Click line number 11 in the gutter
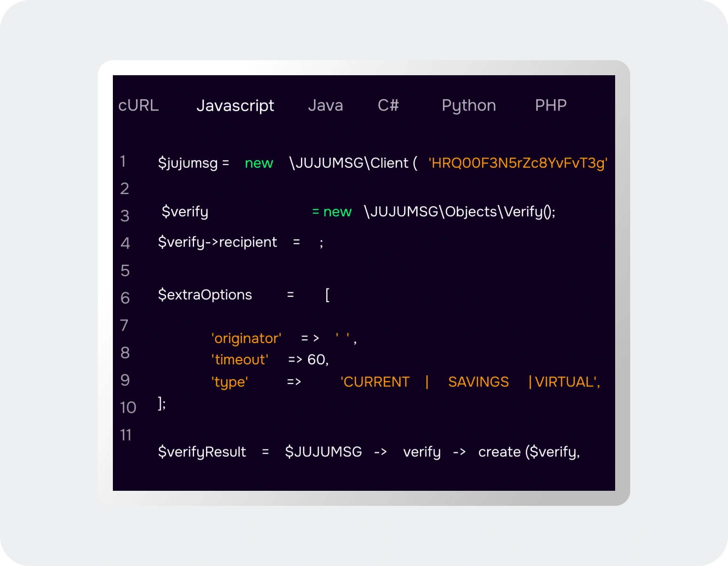This screenshot has width=728, height=566. click(126, 435)
